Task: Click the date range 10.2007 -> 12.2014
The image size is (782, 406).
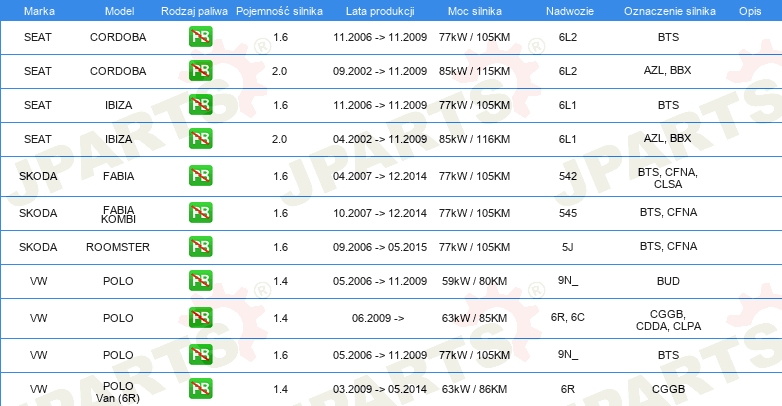Action: pos(380,213)
